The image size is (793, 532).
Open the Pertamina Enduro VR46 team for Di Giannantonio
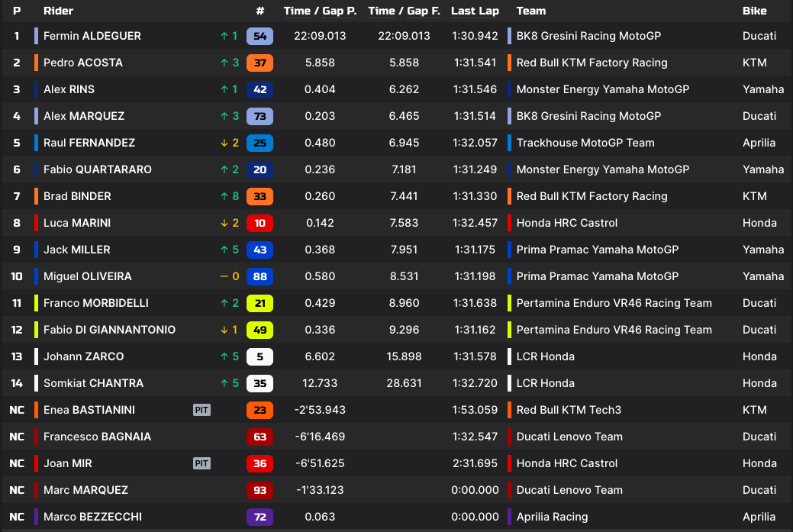614,330
